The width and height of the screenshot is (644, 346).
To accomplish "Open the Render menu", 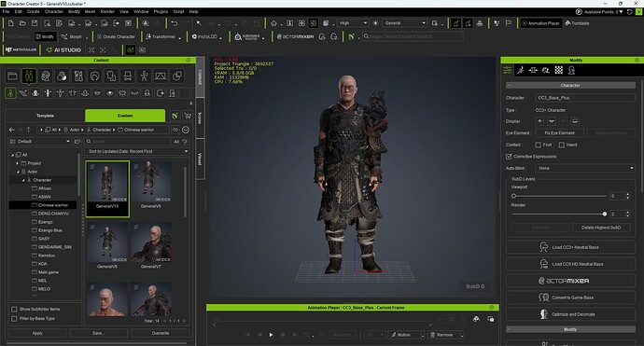I will point(107,11).
